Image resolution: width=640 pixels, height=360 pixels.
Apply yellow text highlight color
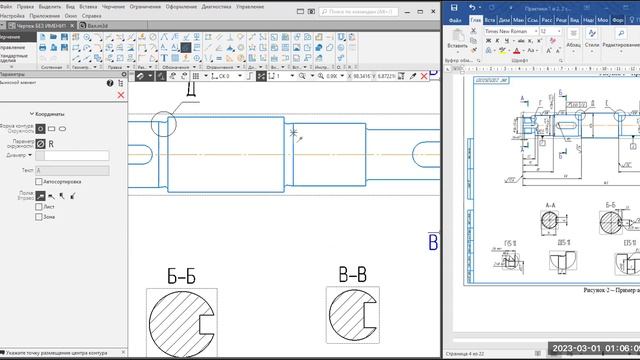(x=502, y=51)
